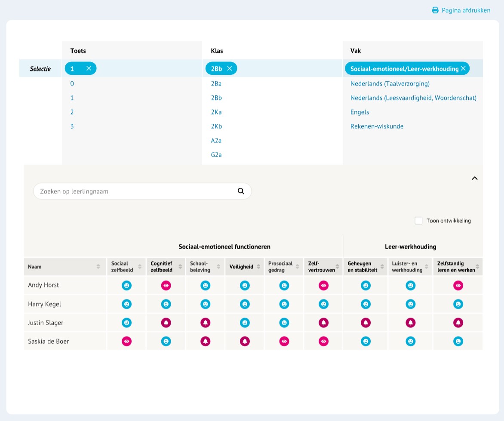
Task: Click Saskia de Boer's Sociaal zelfbeeld eye icon
Action: 126,341
